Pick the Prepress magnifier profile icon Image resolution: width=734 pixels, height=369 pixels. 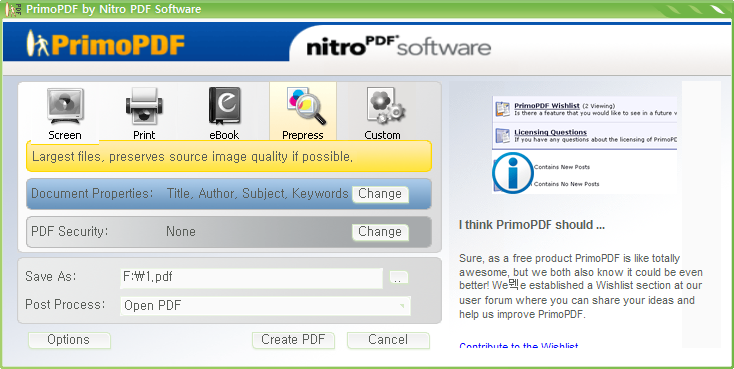pyautogui.click(x=307, y=106)
